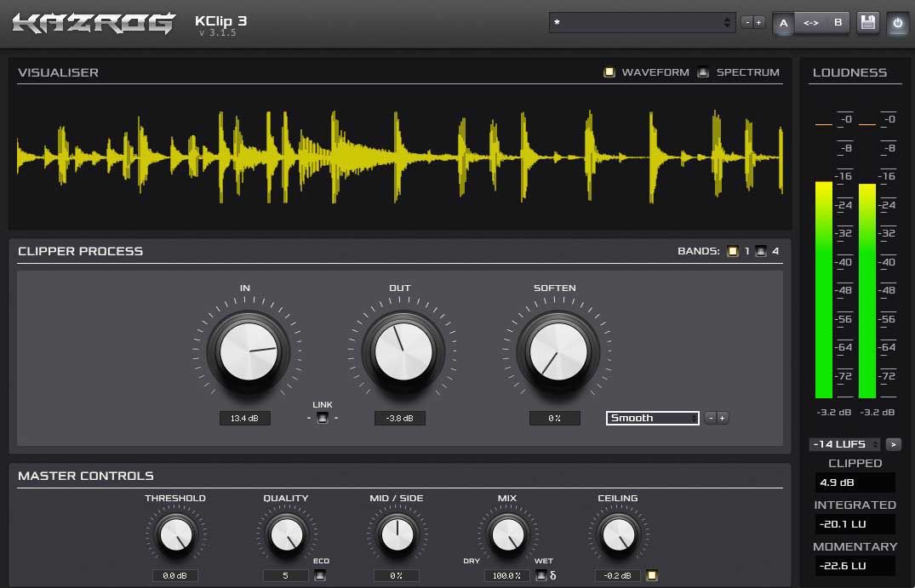This screenshot has height=588, width=915.
Task: Switch the clipper to 4 bands
Action: 761,251
